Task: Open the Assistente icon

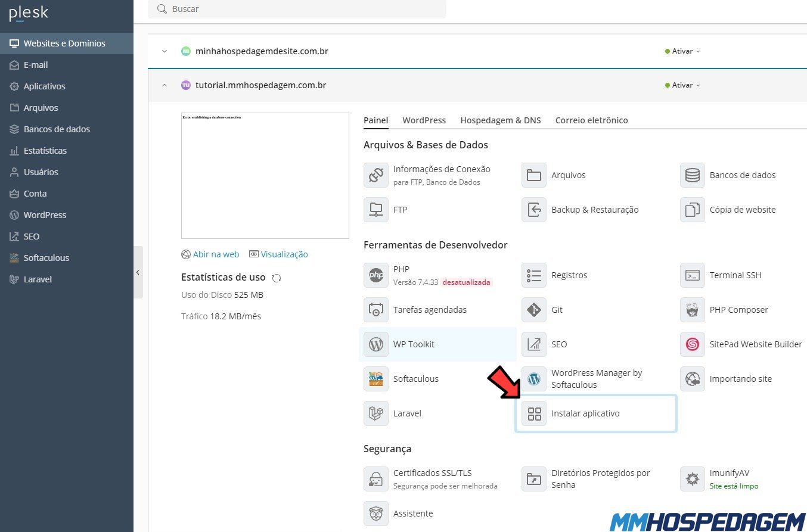Action: click(x=375, y=514)
